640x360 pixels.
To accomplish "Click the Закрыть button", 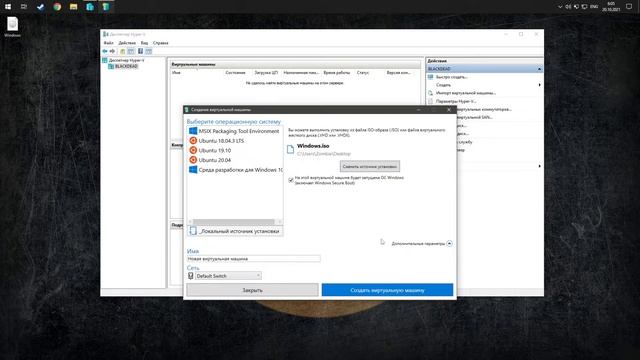I will pyautogui.click(x=252, y=290).
